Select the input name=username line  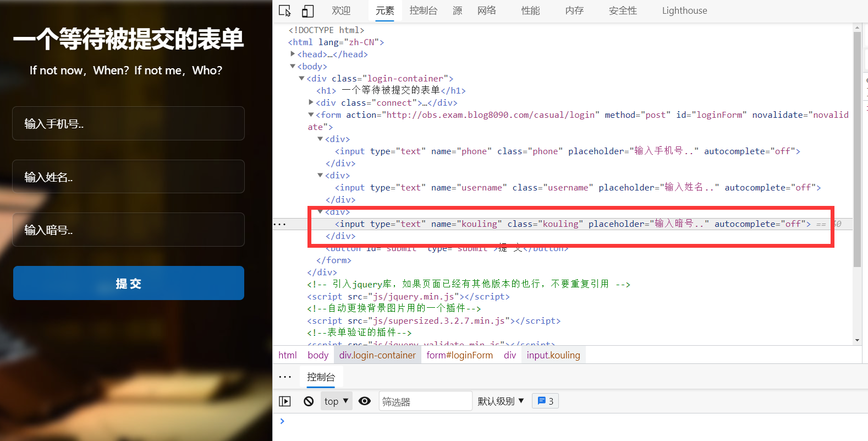578,187
